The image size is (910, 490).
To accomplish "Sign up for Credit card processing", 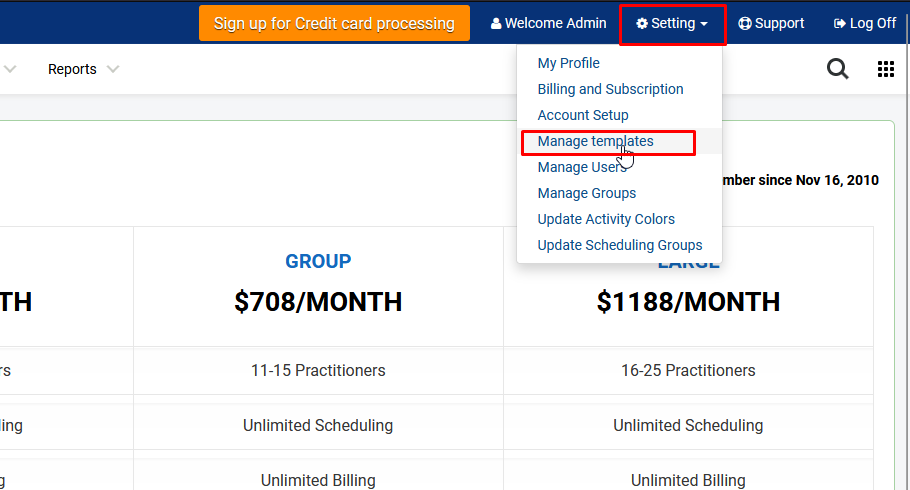I will [x=334, y=23].
